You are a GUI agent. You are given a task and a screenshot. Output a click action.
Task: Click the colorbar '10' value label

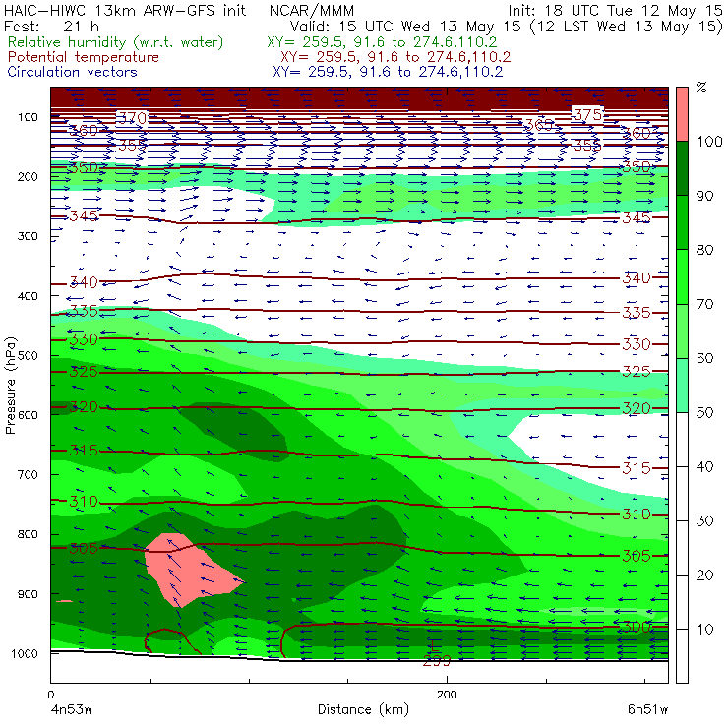coord(704,629)
